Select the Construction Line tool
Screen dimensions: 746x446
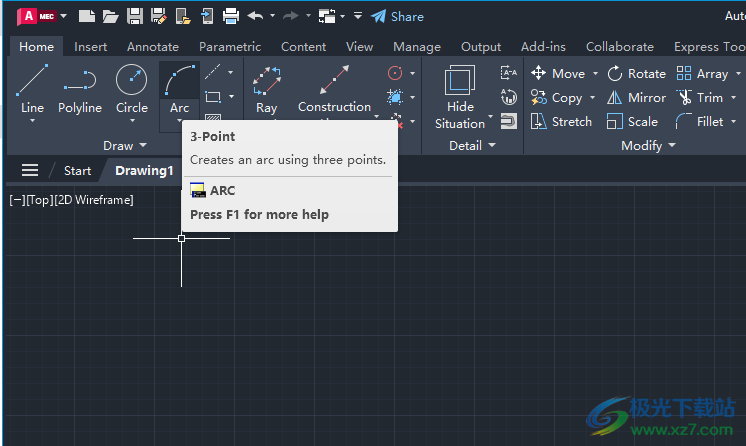(x=334, y=90)
